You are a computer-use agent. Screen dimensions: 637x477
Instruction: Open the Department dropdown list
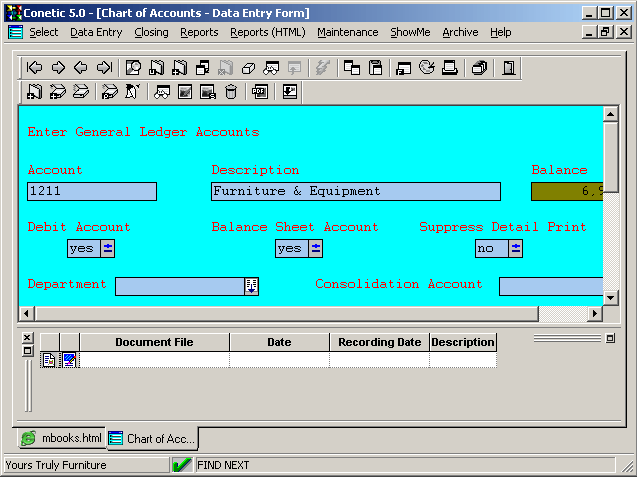251,286
